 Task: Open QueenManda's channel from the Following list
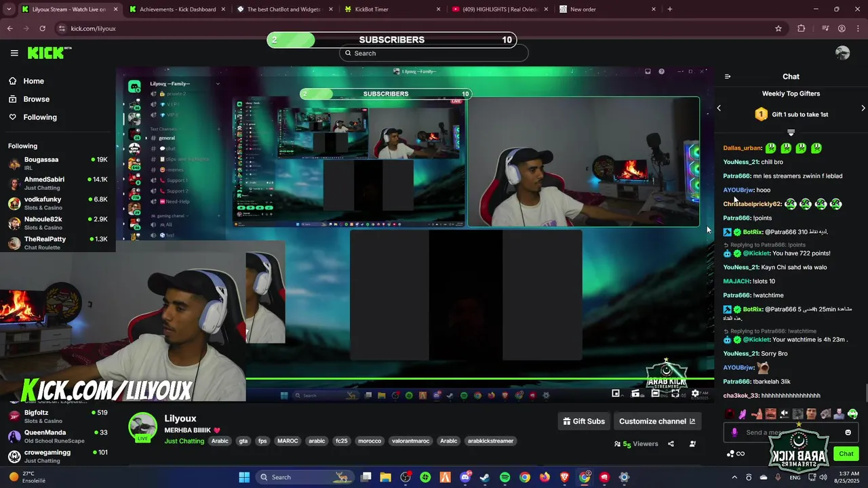point(58,436)
